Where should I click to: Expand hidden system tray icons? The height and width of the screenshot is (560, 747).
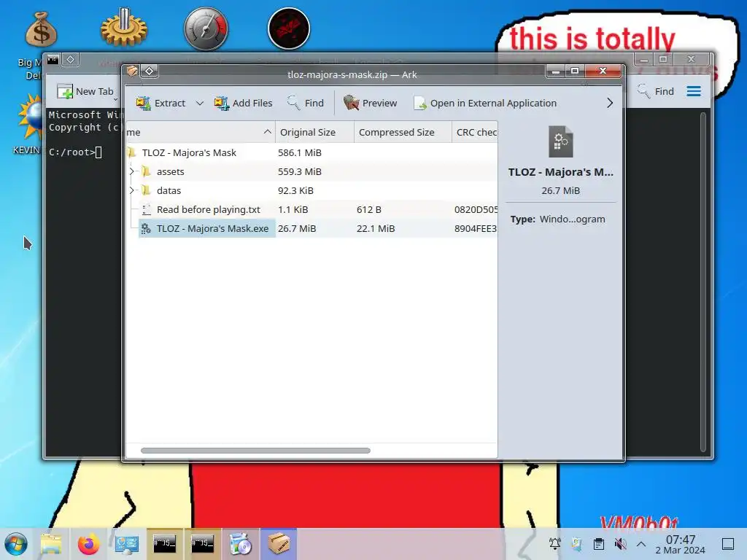coord(641,544)
